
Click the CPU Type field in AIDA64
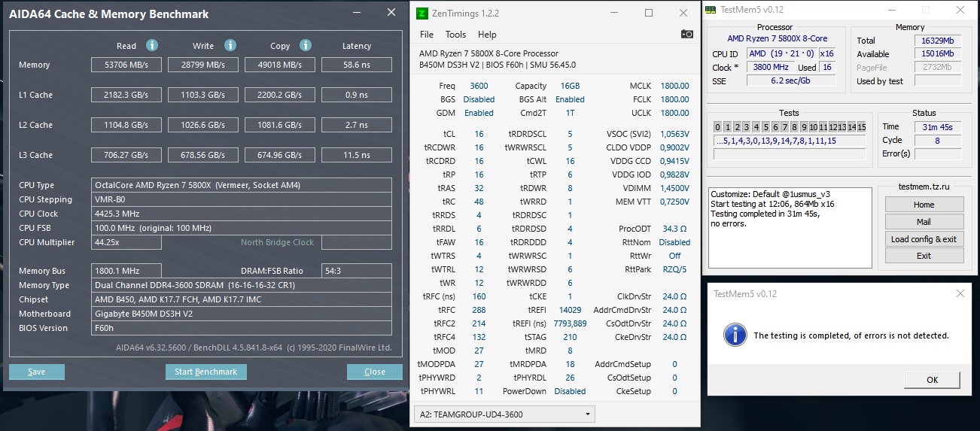click(242, 185)
